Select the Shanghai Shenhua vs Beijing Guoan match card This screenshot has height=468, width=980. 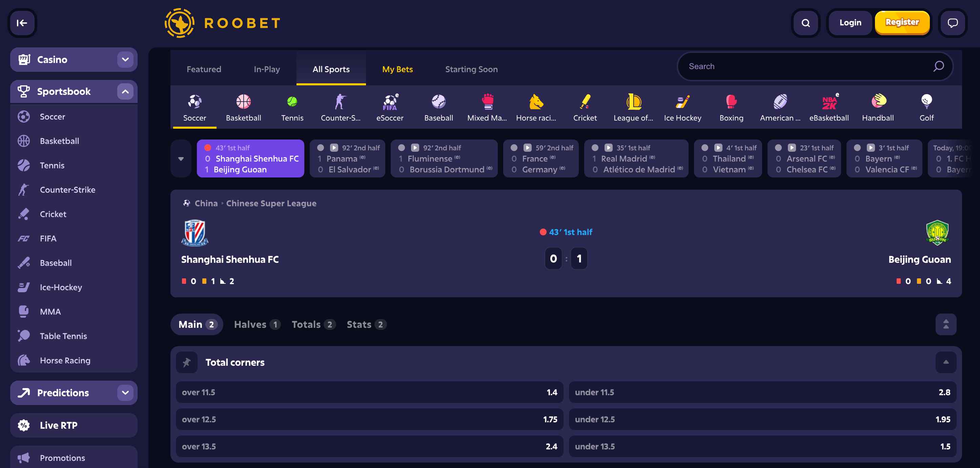click(250, 158)
